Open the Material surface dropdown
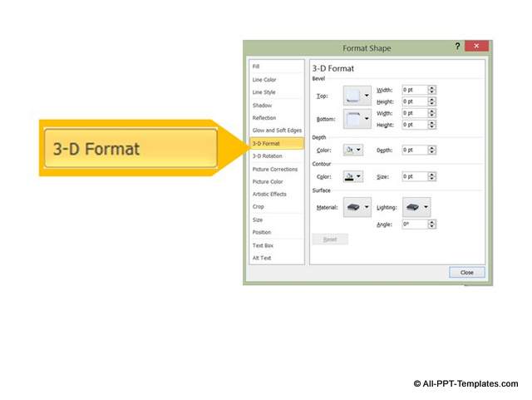Viewport: 532px width, 400px height. click(357, 207)
